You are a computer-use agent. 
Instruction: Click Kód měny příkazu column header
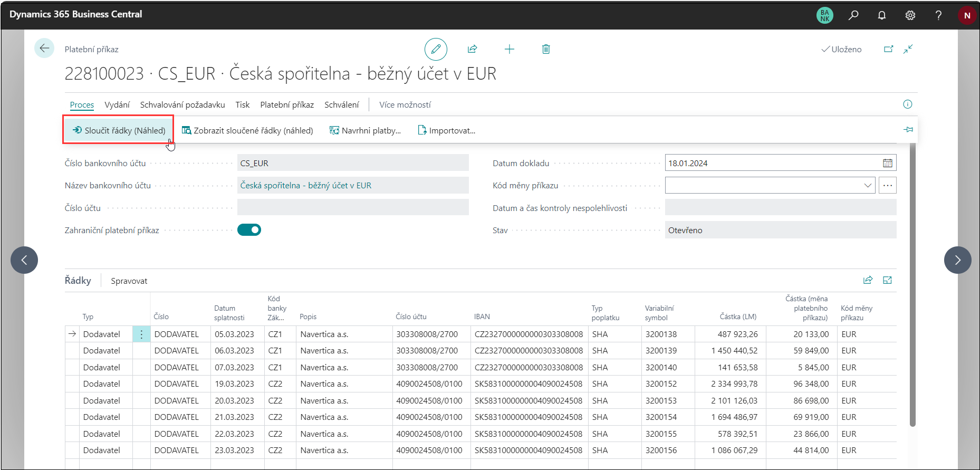point(857,313)
